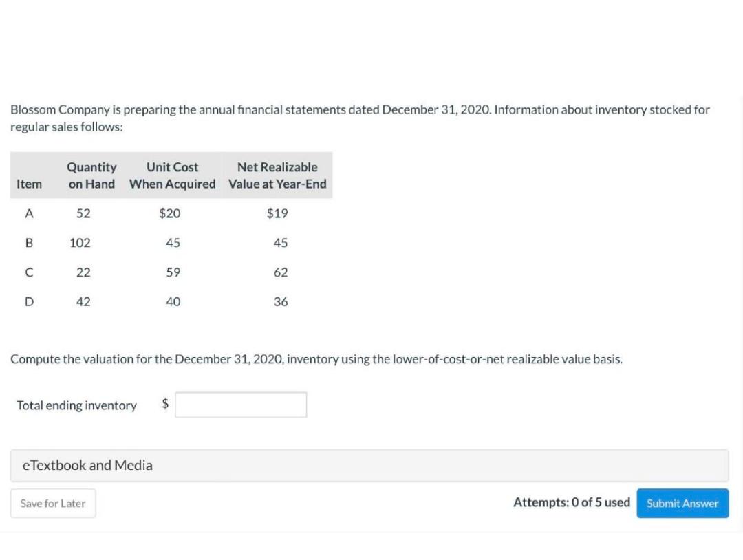Click the Unit Cost When Acquired header
The width and height of the screenshot is (743, 560).
173,175
